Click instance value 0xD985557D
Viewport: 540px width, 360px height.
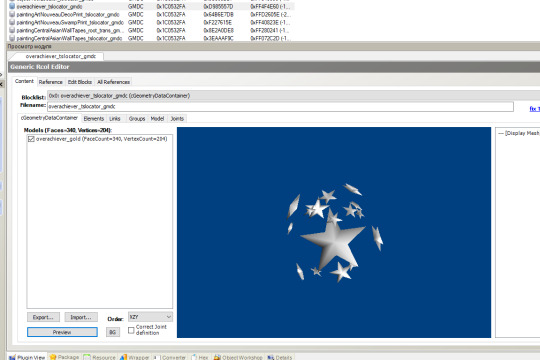pos(218,7)
